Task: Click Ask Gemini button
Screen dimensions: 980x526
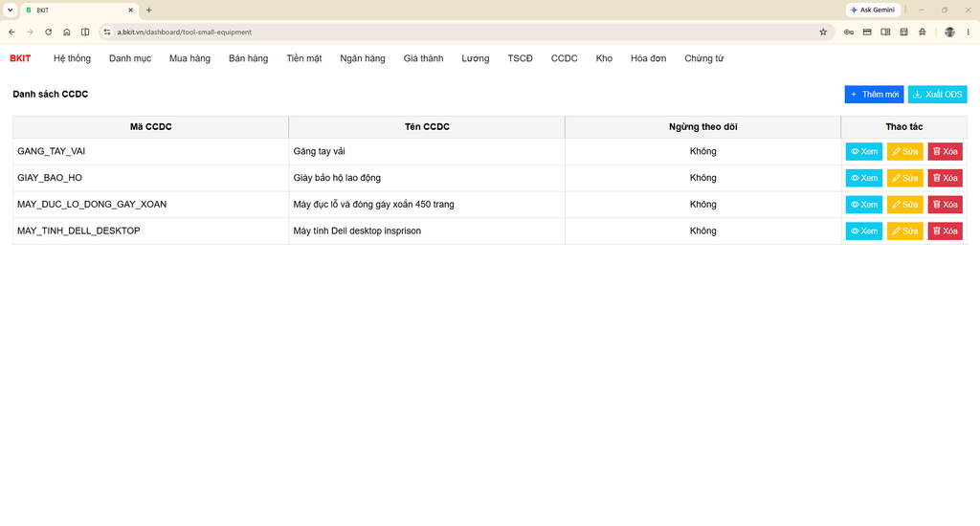Action: (873, 10)
